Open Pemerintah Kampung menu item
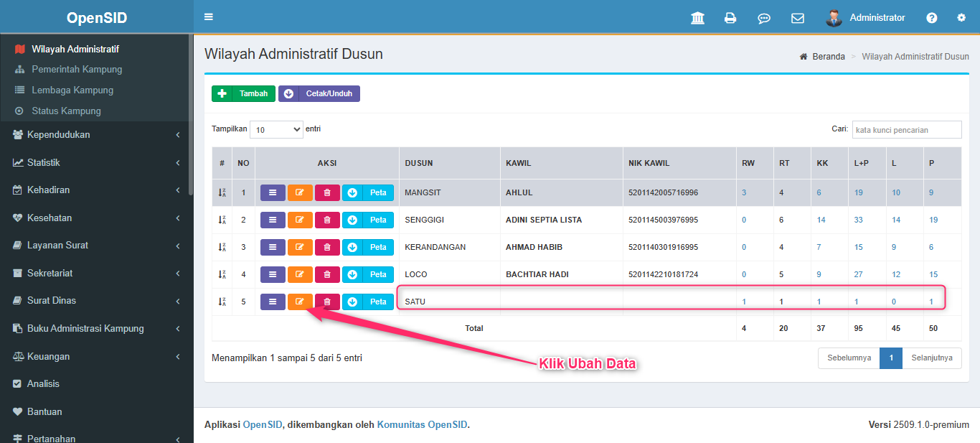Viewport: 980px width, 443px height. point(77,70)
